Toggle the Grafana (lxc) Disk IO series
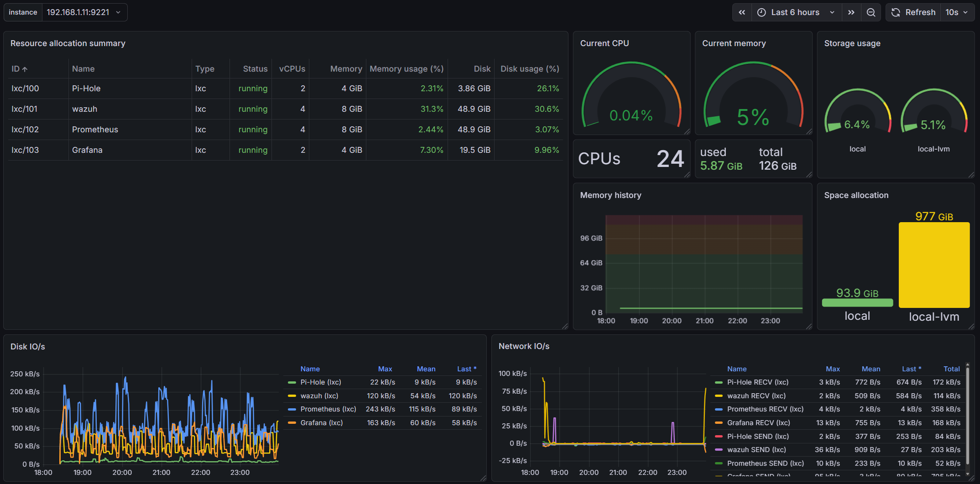Viewport: 980px width, 484px height. 321,423
